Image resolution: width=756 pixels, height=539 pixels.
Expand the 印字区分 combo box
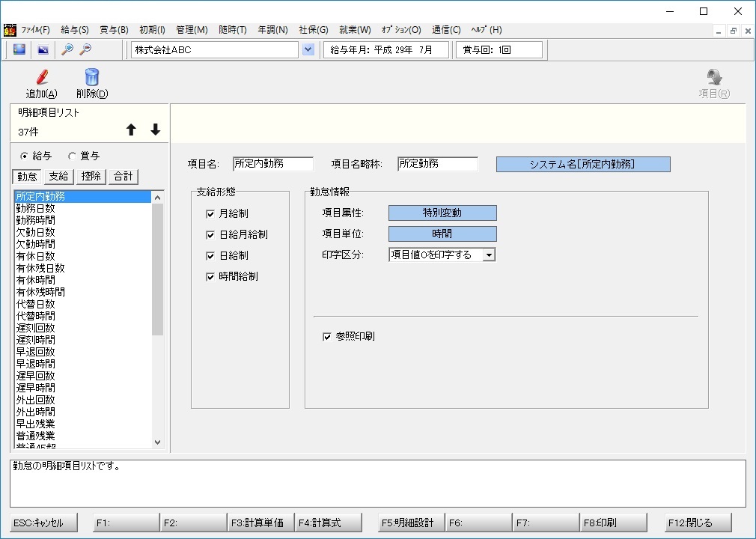point(488,255)
